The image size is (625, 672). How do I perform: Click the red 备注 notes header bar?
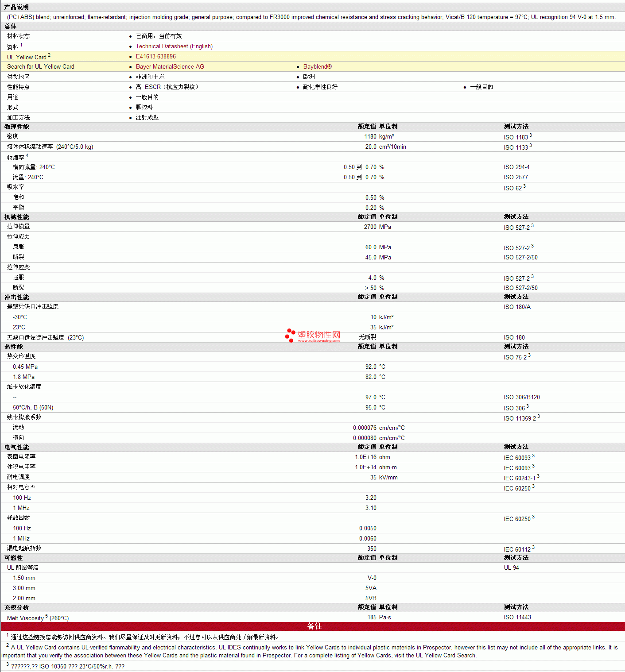pos(313,626)
